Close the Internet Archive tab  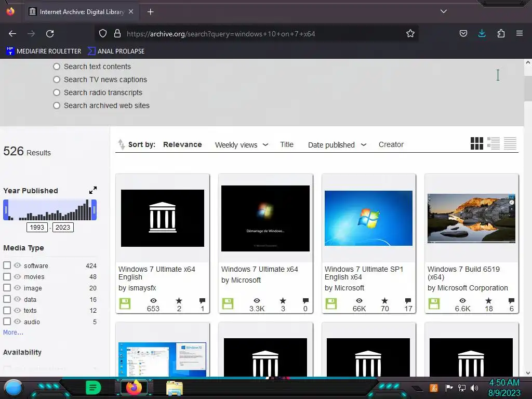click(x=131, y=11)
